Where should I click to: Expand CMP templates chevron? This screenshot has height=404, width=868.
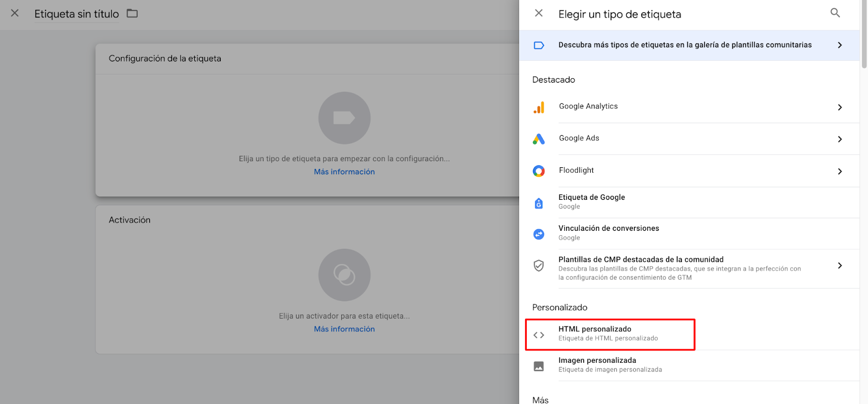point(840,266)
